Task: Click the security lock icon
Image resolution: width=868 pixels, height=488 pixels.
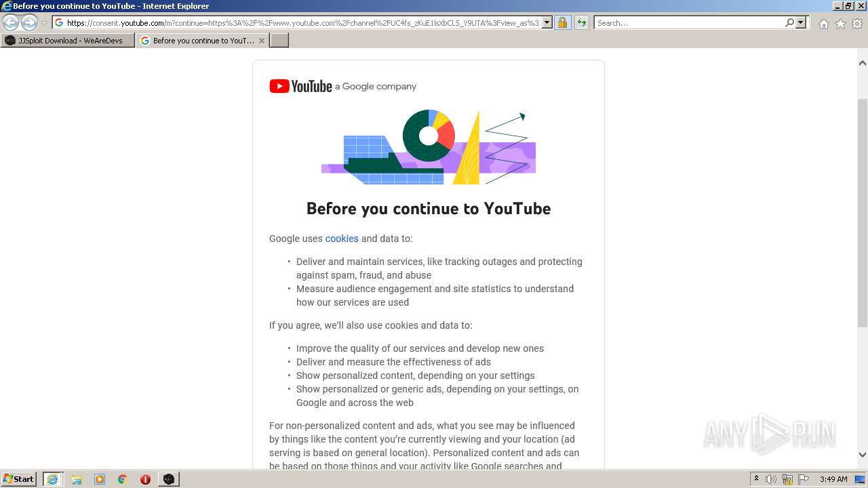Action: pos(562,22)
